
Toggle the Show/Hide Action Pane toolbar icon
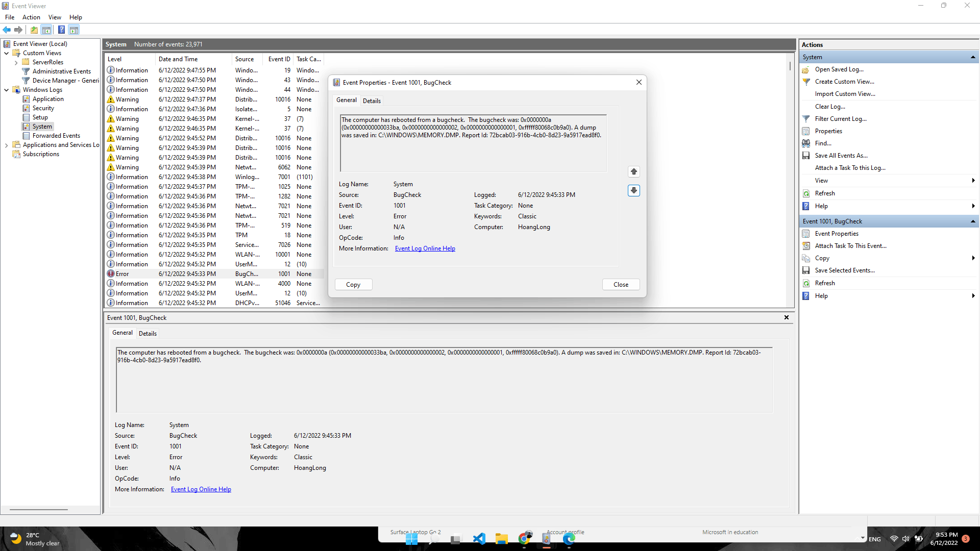coord(74,30)
